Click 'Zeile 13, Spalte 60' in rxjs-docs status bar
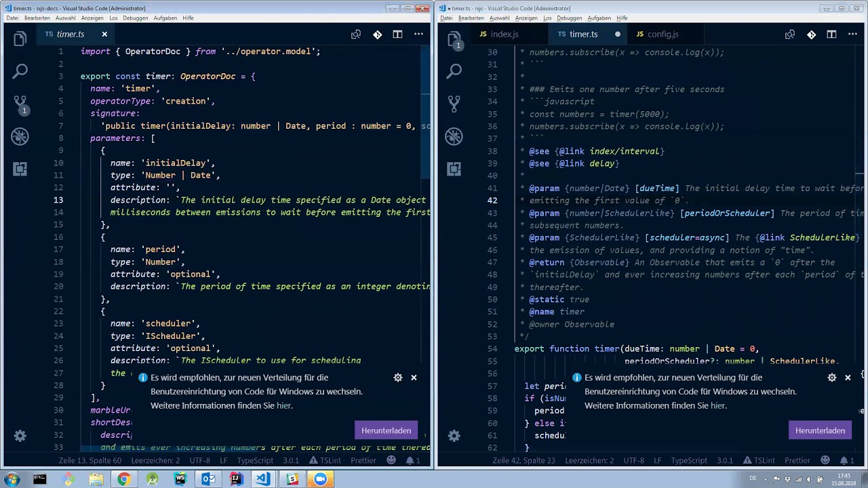 pos(90,460)
